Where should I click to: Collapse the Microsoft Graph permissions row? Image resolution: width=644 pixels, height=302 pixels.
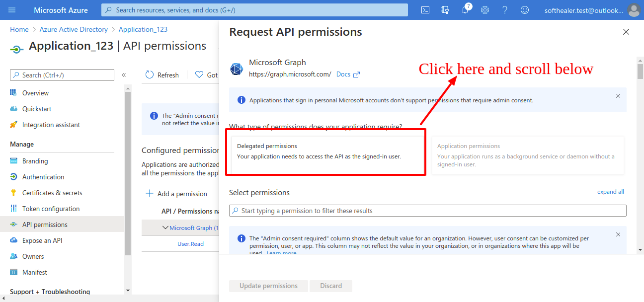(165, 227)
